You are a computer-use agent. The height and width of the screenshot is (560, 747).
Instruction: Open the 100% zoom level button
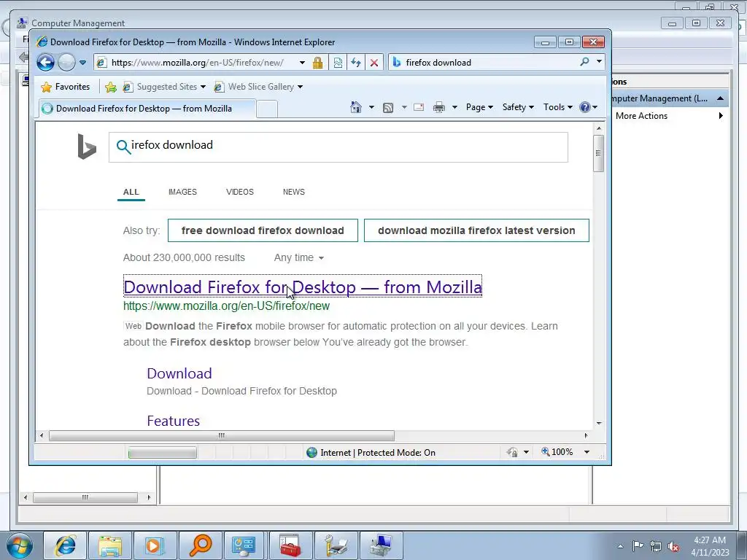pos(557,452)
